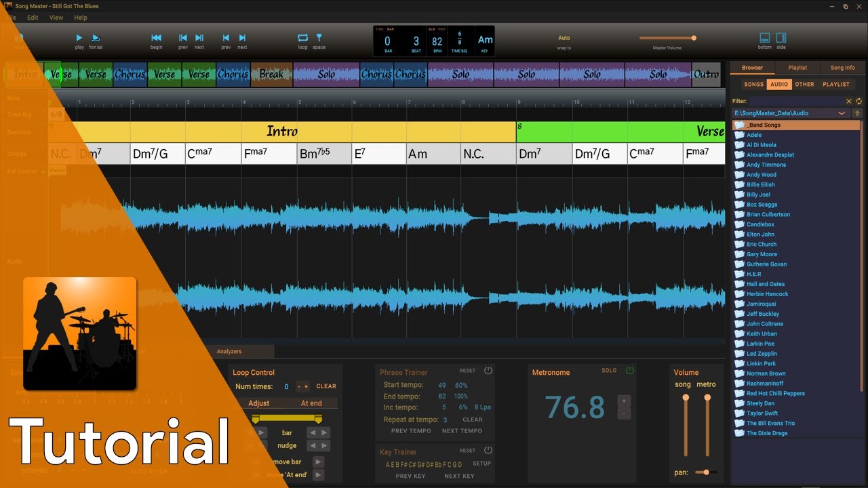Toggle the loop icon in toolbar
The image size is (868, 488).
[x=302, y=38]
